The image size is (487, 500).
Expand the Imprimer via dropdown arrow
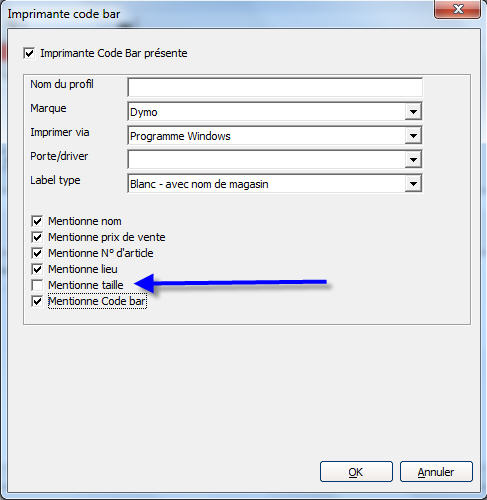click(x=413, y=136)
